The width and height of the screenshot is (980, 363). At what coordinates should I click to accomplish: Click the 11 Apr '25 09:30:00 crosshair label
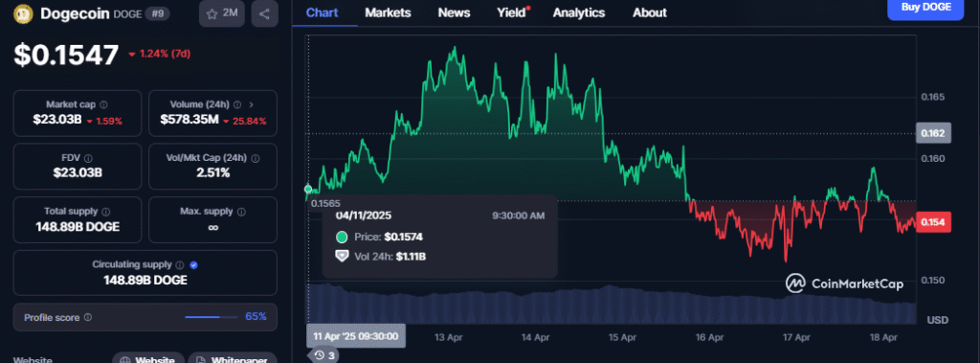356,336
